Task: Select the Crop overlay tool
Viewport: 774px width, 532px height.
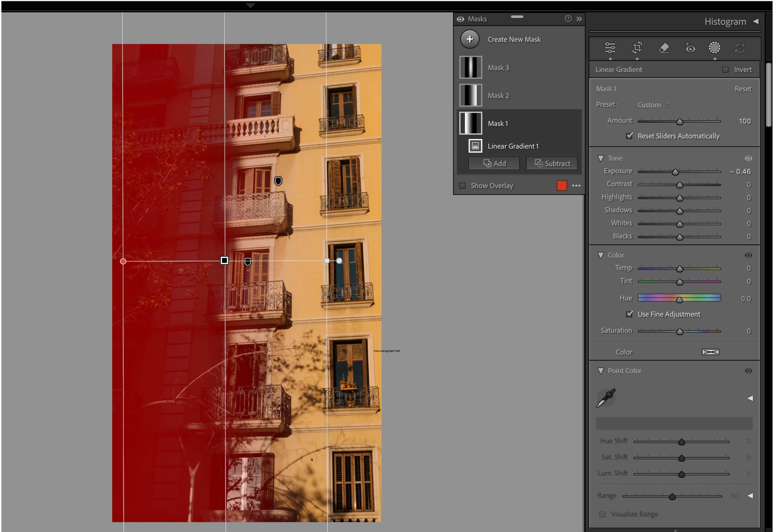Action: click(637, 48)
